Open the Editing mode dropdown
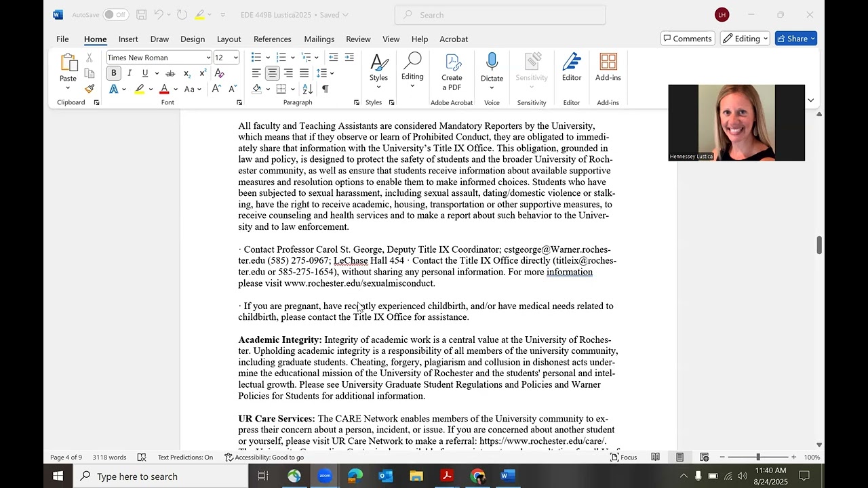The width and height of the screenshot is (868, 488). pyautogui.click(x=745, y=39)
